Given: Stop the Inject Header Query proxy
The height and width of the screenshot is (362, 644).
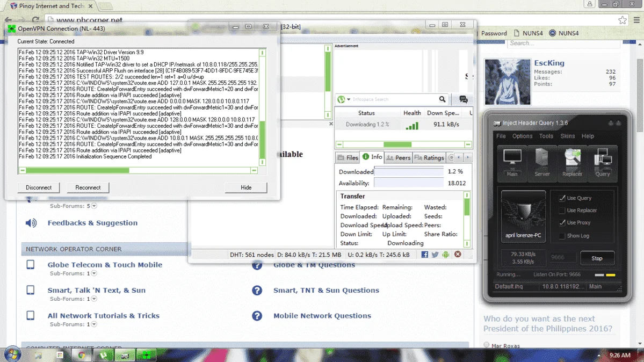Looking at the screenshot, I should click(597, 258).
